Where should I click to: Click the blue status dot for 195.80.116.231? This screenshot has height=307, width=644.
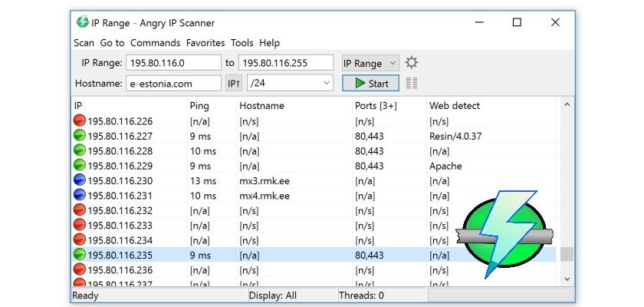tap(79, 195)
